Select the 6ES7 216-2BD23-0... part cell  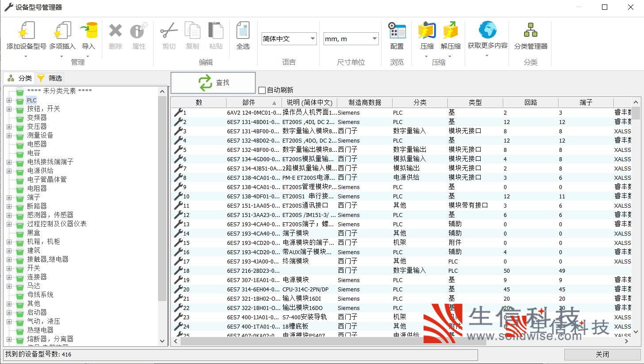pyautogui.click(x=254, y=271)
